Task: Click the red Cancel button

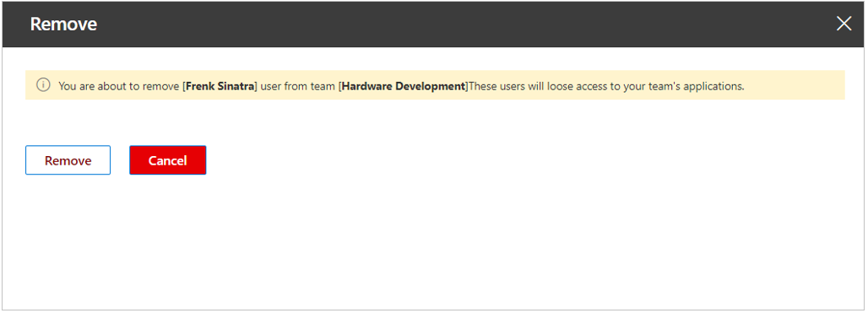Action: 168,160
